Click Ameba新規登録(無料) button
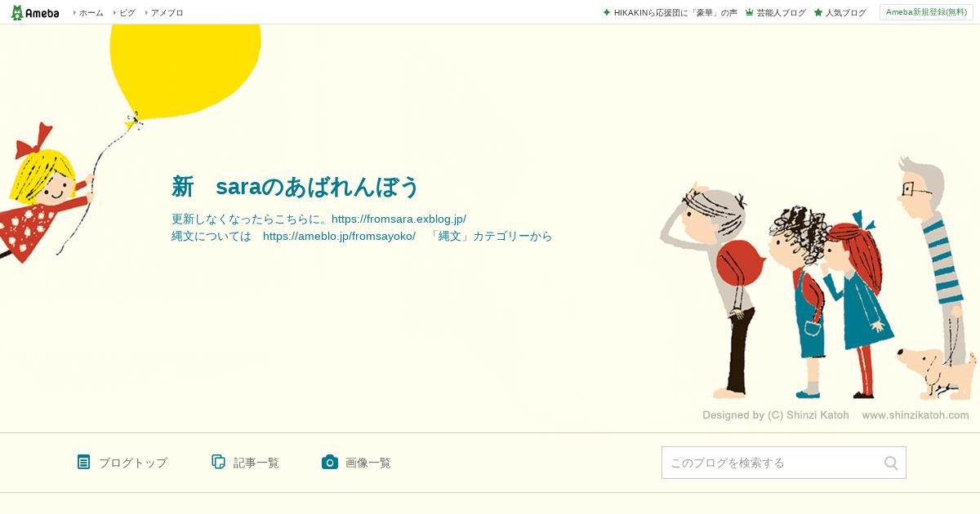Viewport: 980px width, 514px height. tap(926, 12)
